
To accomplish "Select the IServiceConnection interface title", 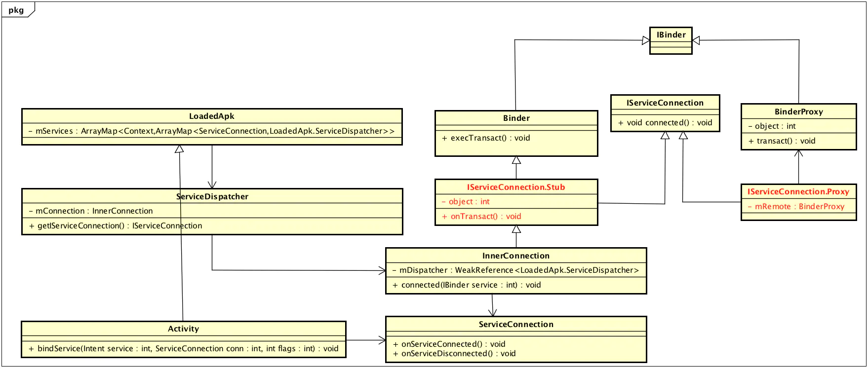I will (x=665, y=103).
